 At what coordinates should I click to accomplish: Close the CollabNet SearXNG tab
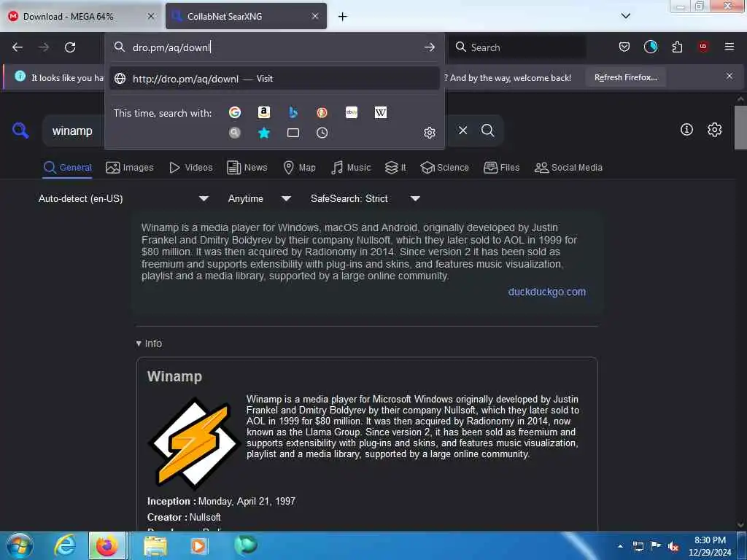(x=315, y=16)
